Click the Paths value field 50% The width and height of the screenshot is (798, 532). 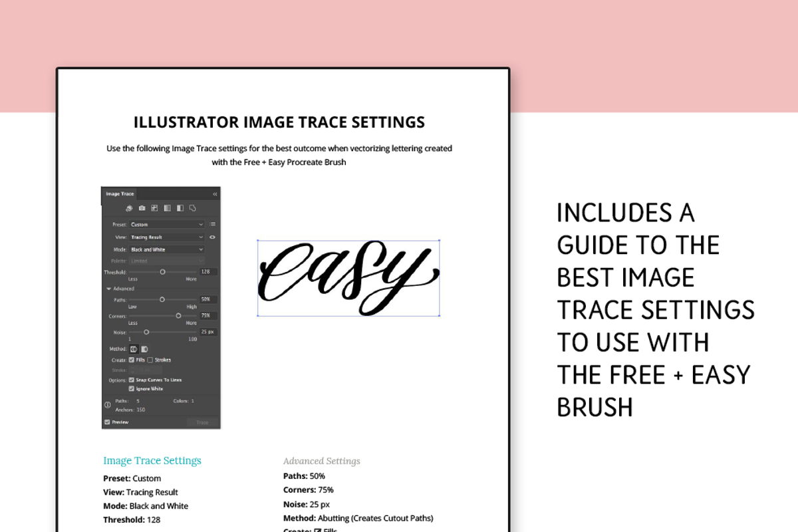(209, 300)
